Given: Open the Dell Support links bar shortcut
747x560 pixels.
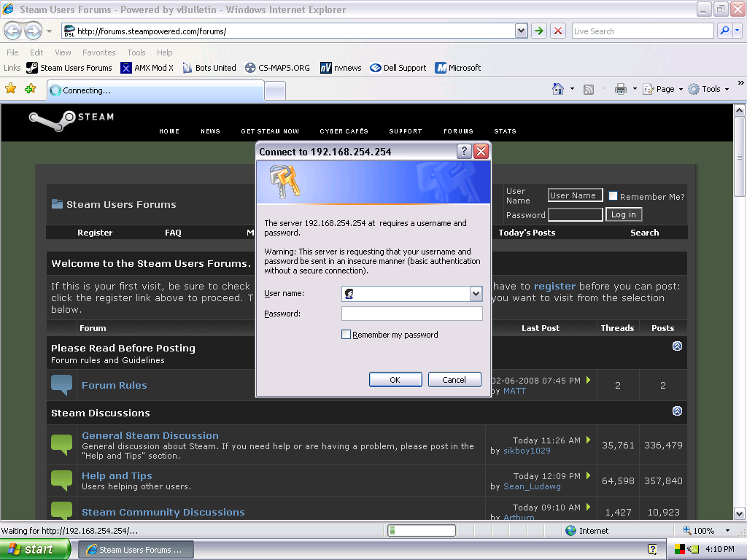Looking at the screenshot, I should coord(398,68).
